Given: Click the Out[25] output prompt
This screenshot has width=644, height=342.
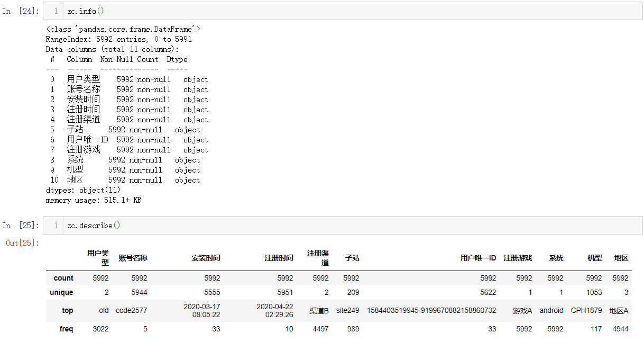Looking at the screenshot, I should (x=22, y=242).
